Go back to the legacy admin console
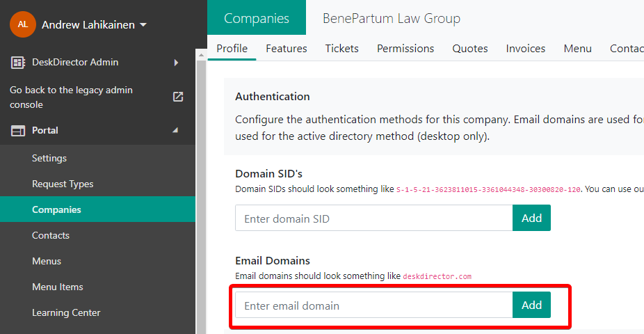The width and height of the screenshot is (644, 334). pyautogui.click(x=71, y=97)
